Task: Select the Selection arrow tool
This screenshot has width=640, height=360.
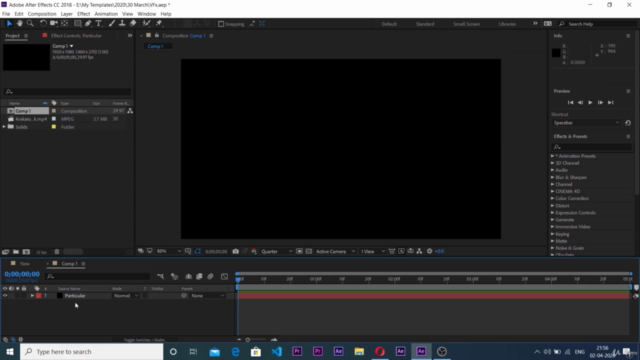Action: click(x=9, y=24)
